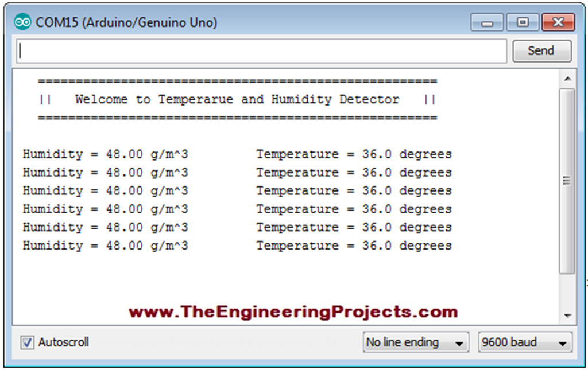Screen dimensions: 588x370
Task: Open the No line ending dropdown
Action: (416, 342)
